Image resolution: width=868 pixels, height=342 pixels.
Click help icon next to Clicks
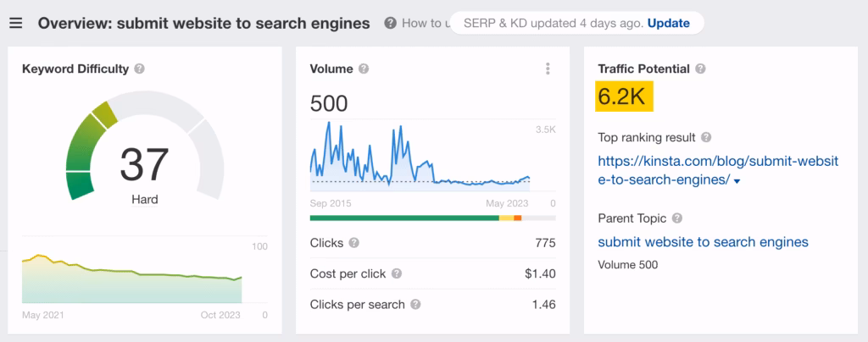click(x=354, y=243)
